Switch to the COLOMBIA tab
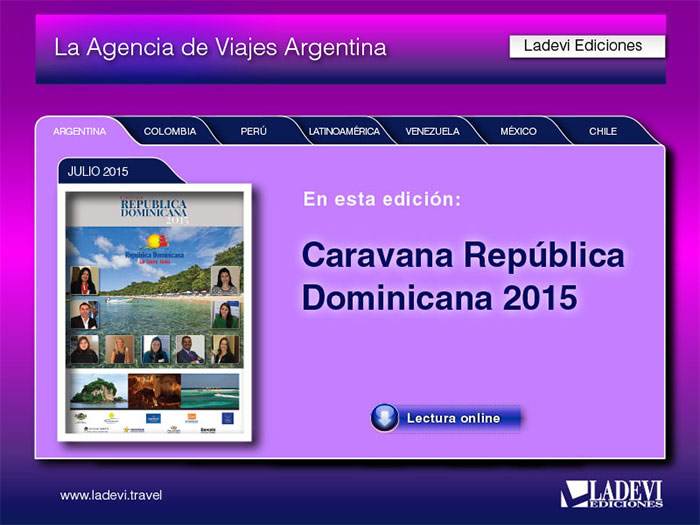This screenshot has width=700, height=525. click(x=170, y=131)
